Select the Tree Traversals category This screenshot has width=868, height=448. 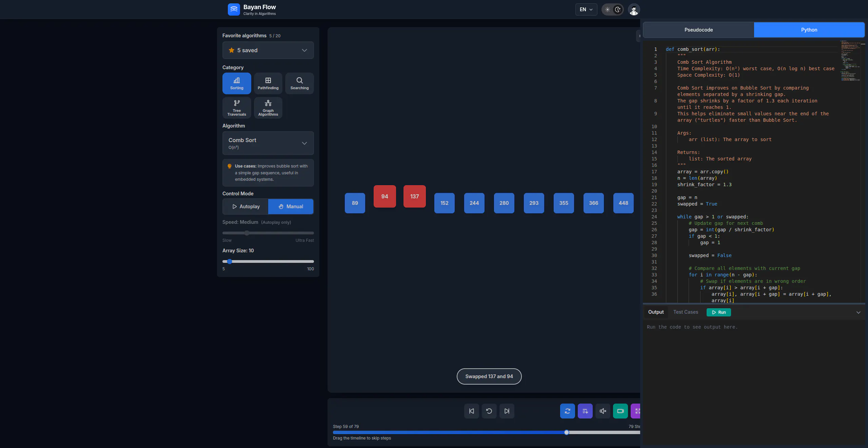237,108
